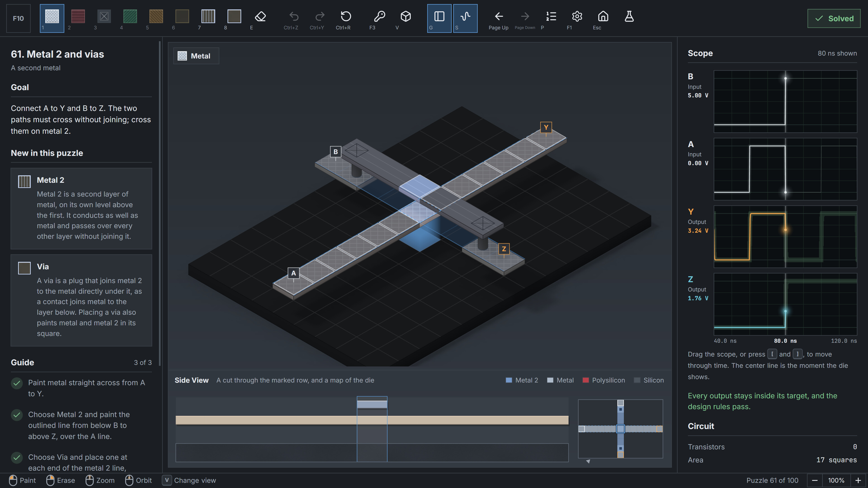Pick the green layer tool (4)

[x=130, y=18]
